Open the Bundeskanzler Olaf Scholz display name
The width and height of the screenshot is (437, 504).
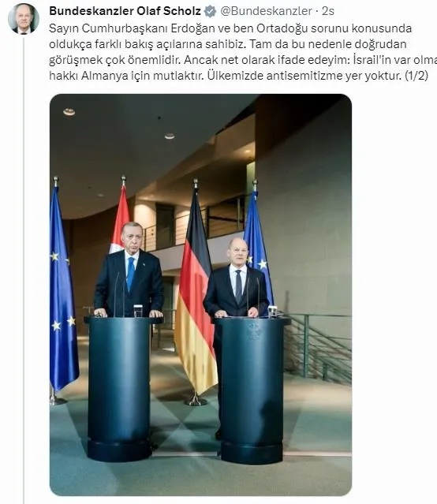point(125,11)
